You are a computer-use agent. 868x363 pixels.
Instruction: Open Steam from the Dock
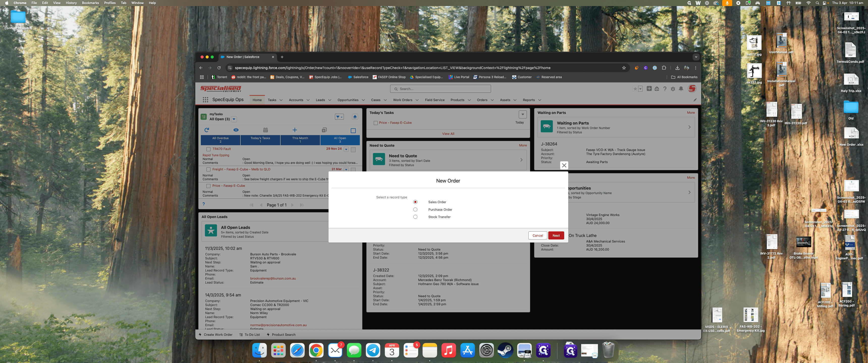[505, 351]
